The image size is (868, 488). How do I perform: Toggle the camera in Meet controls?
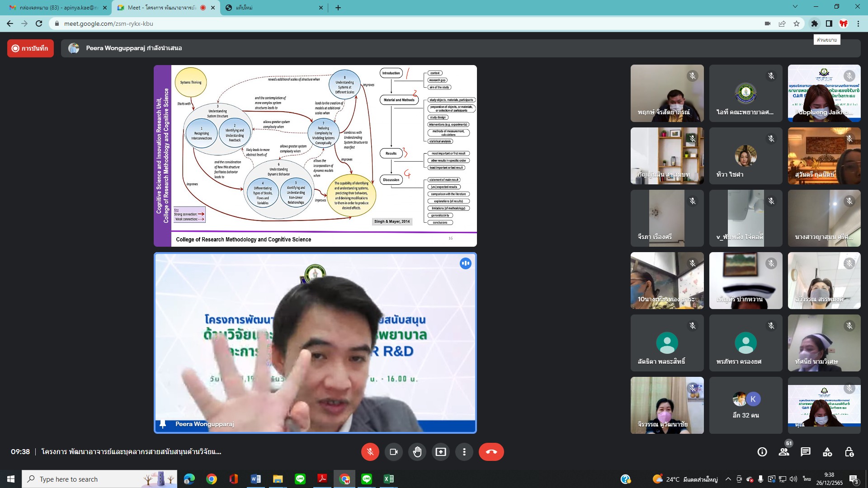[x=393, y=452]
